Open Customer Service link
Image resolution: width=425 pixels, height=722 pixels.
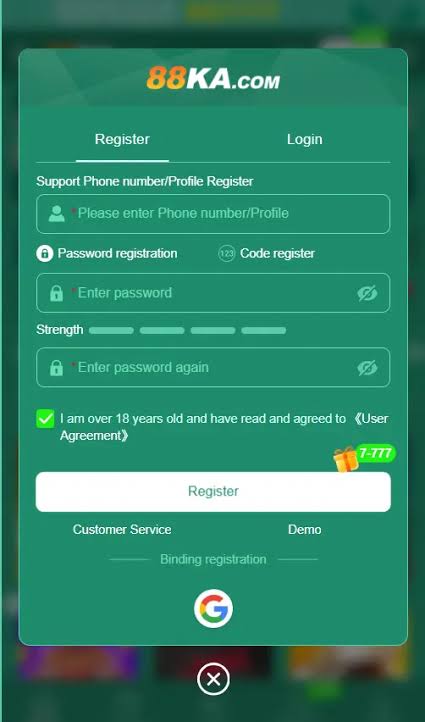[x=122, y=530]
